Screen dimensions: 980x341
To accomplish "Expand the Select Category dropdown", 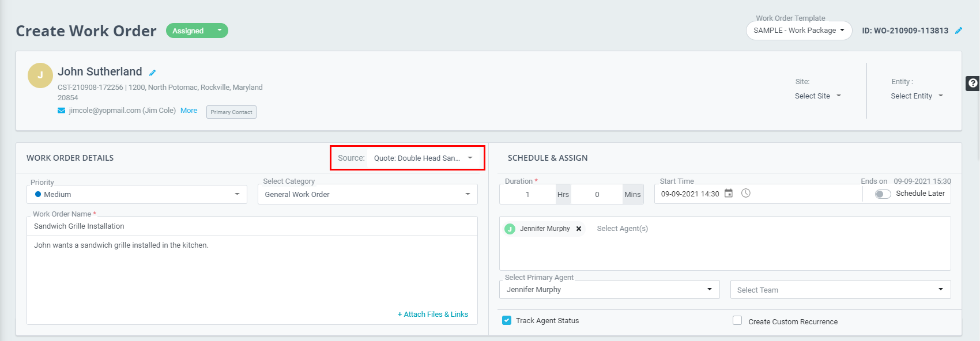I will click(368, 195).
